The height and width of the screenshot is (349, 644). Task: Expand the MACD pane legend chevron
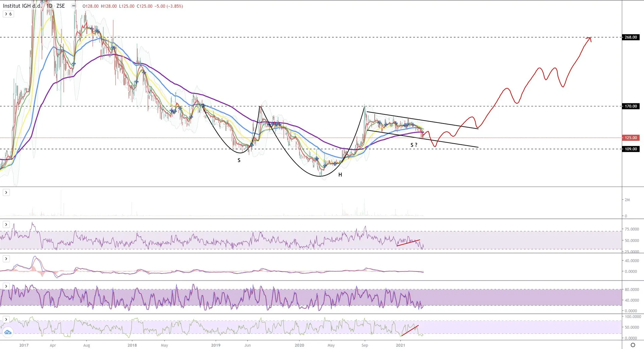tap(6, 259)
